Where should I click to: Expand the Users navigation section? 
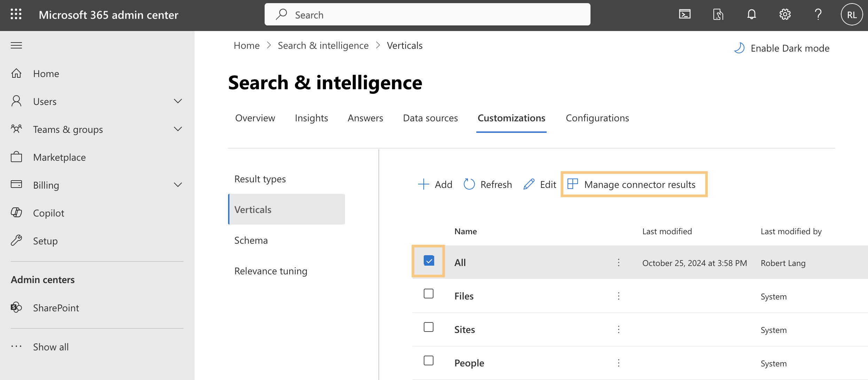(178, 101)
